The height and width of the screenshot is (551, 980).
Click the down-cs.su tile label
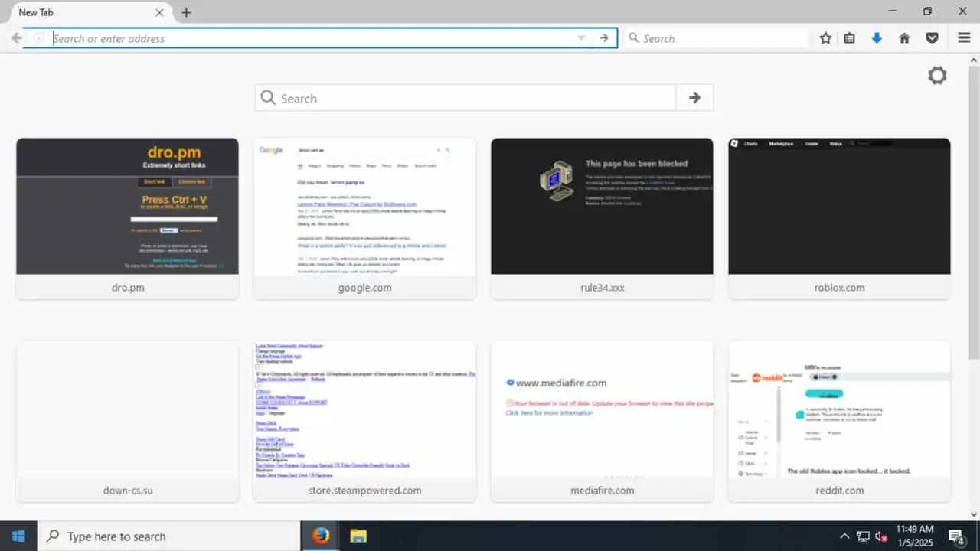point(127,491)
